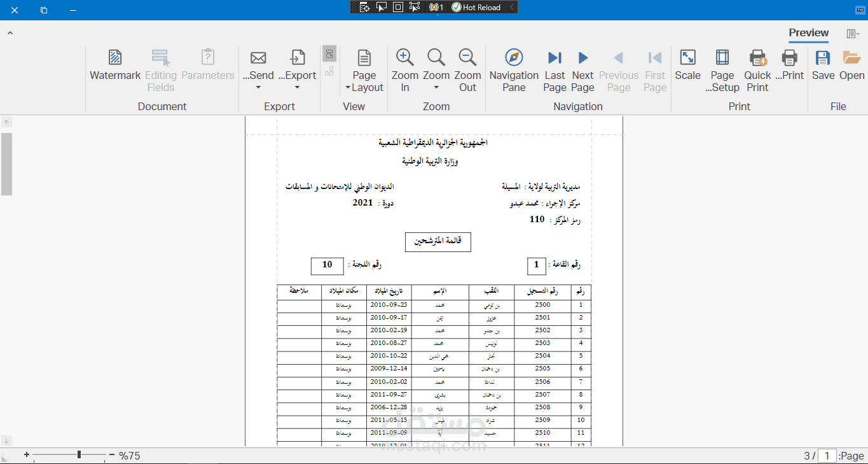The height and width of the screenshot is (464, 868).
Task: Click the scroll up arrow of the vertical scrollbar
Action: pyautogui.click(x=6, y=122)
